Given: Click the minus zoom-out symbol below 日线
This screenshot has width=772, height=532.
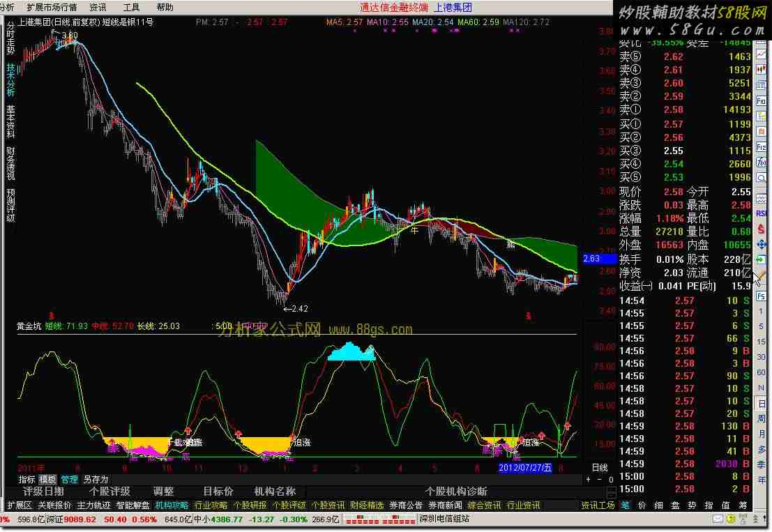Looking at the screenshot, I should [x=599, y=479].
